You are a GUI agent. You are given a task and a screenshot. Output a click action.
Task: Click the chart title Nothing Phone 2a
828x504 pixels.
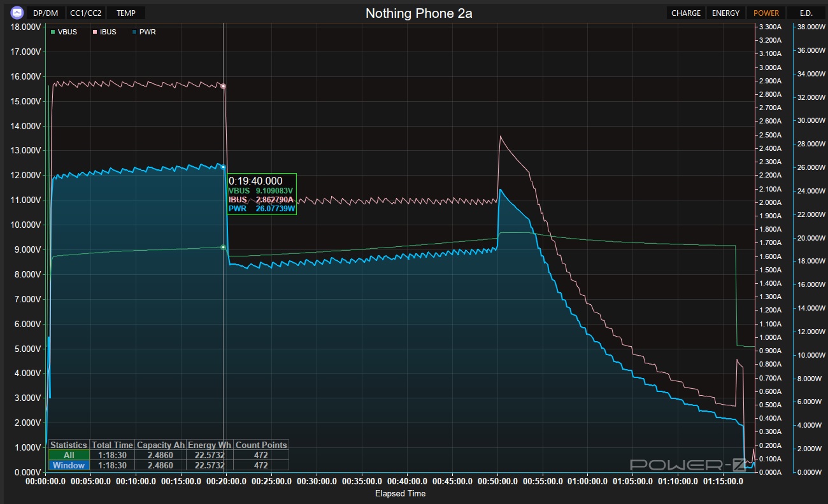coord(419,13)
